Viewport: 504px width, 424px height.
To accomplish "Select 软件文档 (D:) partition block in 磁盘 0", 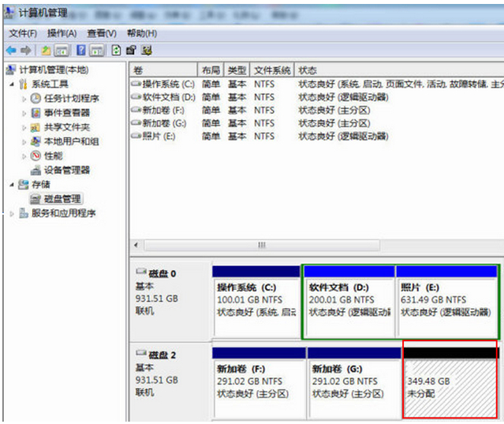I will pyautogui.click(x=348, y=301).
